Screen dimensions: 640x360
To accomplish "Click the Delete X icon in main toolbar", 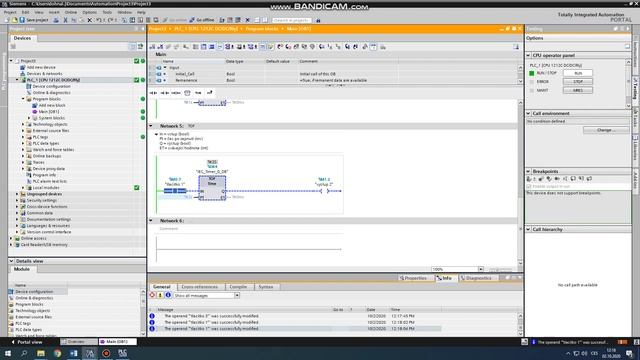I will [x=90, y=20].
